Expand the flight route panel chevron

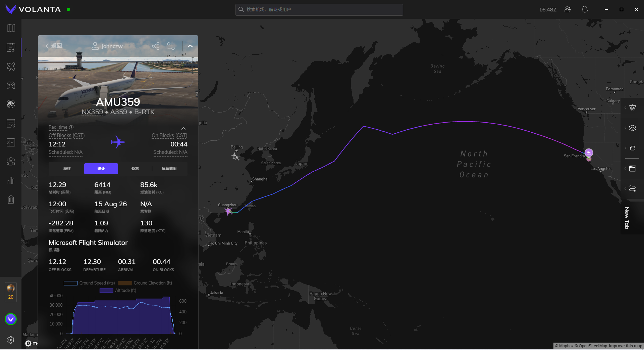point(625,188)
